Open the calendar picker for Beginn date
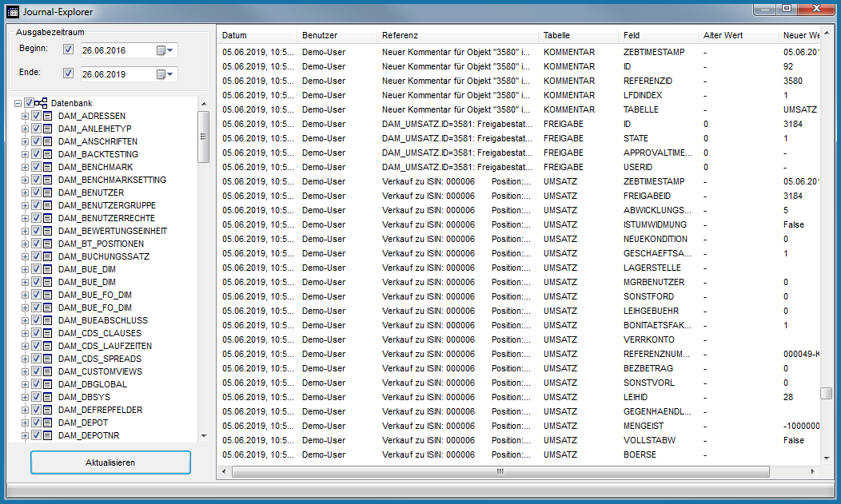Image resolution: width=841 pixels, height=504 pixels. click(x=165, y=50)
